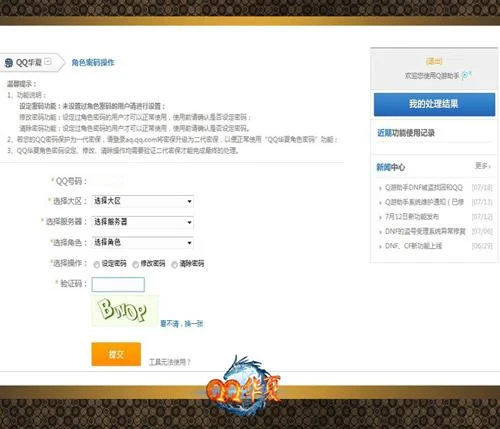The width and height of the screenshot is (500, 429).
Task: Click the Q游助手 logo icon beside the welcome text
Action: 466,75
